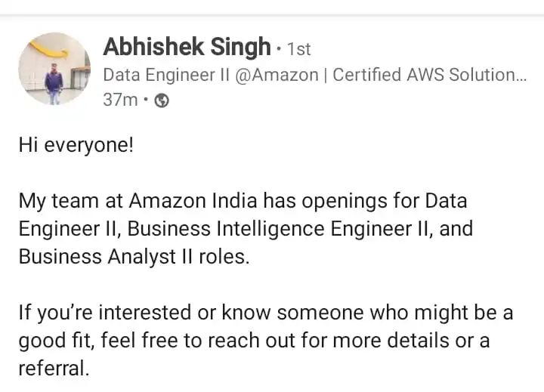Click the 'Hi everyone!' greeting line
Image resolution: width=544 pixels, height=392 pixels.
pos(76,145)
